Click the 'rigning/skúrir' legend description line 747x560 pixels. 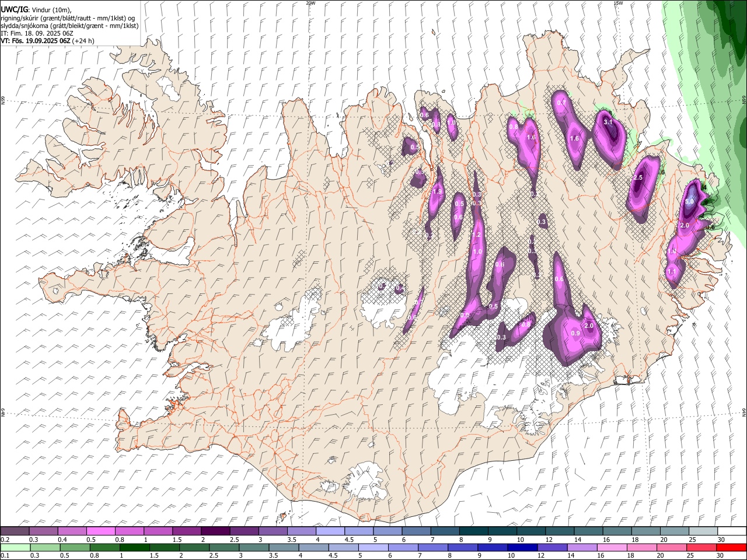tap(68, 18)
